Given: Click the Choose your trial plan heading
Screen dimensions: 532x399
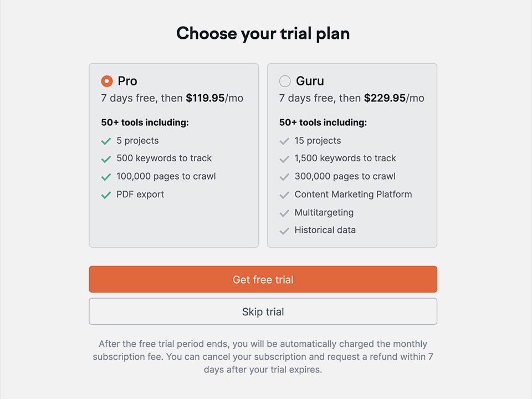Looking at the screenshot, I should tap(263, 34).
